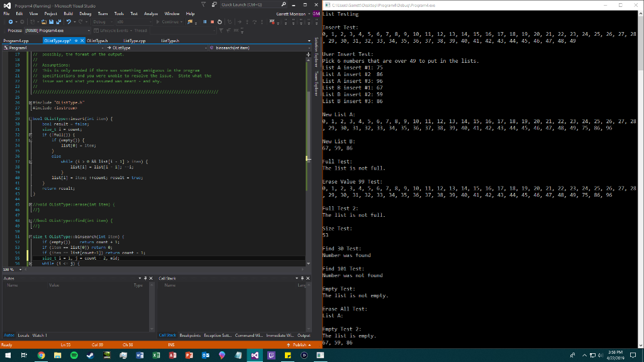Collapse the if (!full()) block outline
The width and height of the screenshot is (644, 362).
click(x=30, y=134)
